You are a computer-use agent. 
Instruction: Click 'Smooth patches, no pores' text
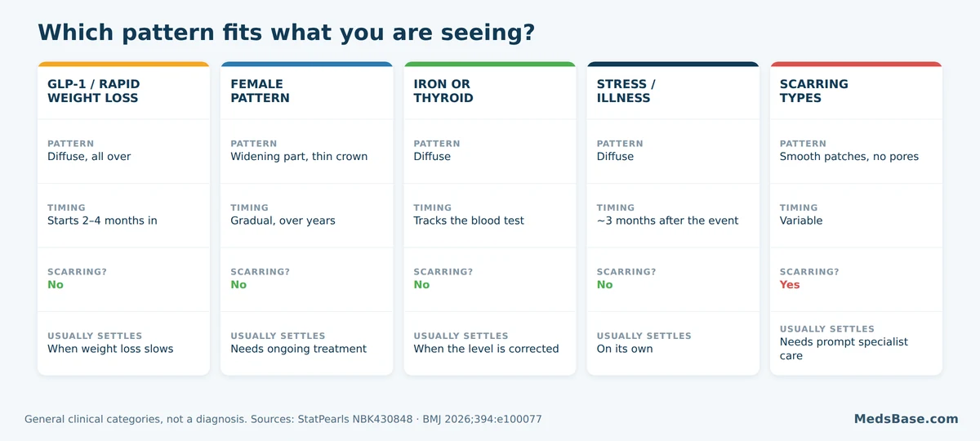point(849,157)
